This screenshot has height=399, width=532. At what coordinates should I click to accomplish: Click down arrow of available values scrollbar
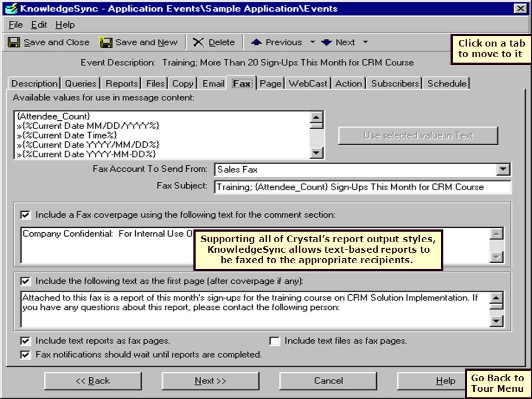(x=316, y=153)
